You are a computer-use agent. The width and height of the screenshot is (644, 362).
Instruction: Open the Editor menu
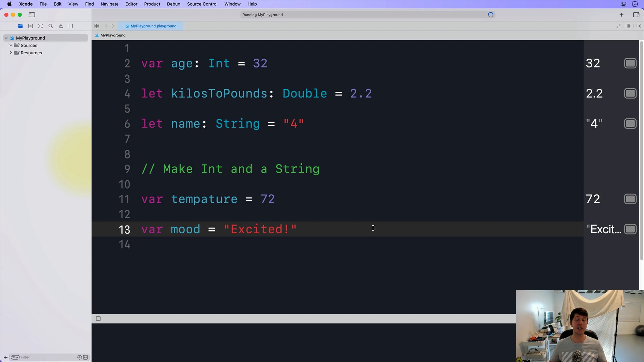click(131, 4)
